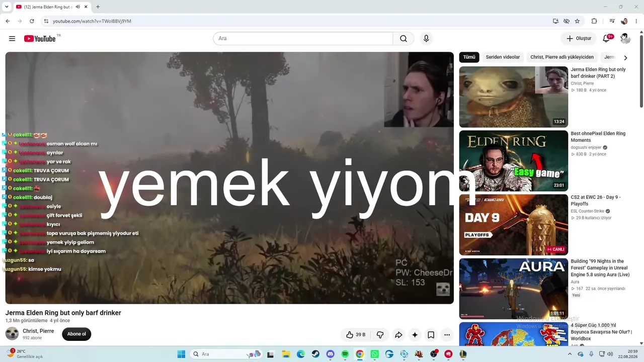Open the weather widget showing 26°C
The image size is (644, 362).
(x=24, y=354)
